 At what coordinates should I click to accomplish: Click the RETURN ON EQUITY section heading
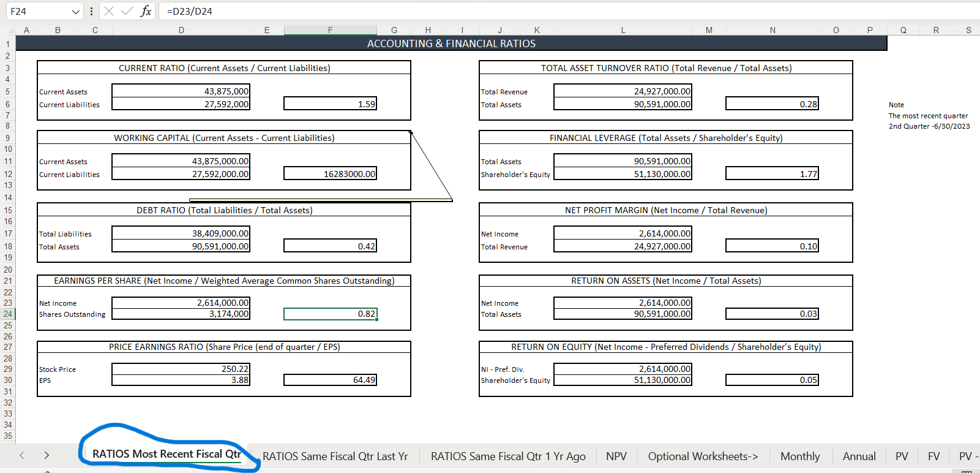666,347
